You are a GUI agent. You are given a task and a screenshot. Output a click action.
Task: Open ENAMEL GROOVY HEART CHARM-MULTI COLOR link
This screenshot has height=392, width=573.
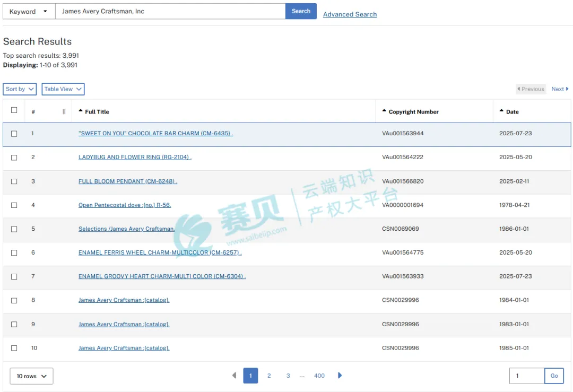(x=162, y=276)
